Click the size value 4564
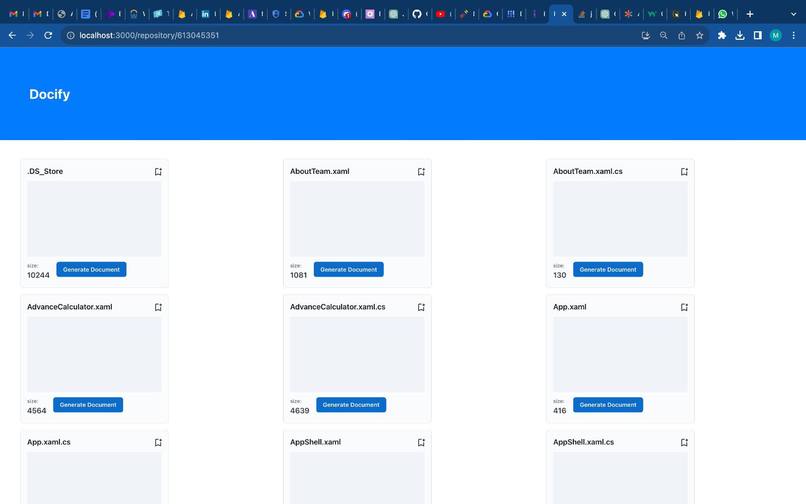This screenshot has height=504, width=806. click(x=36, y=410)
